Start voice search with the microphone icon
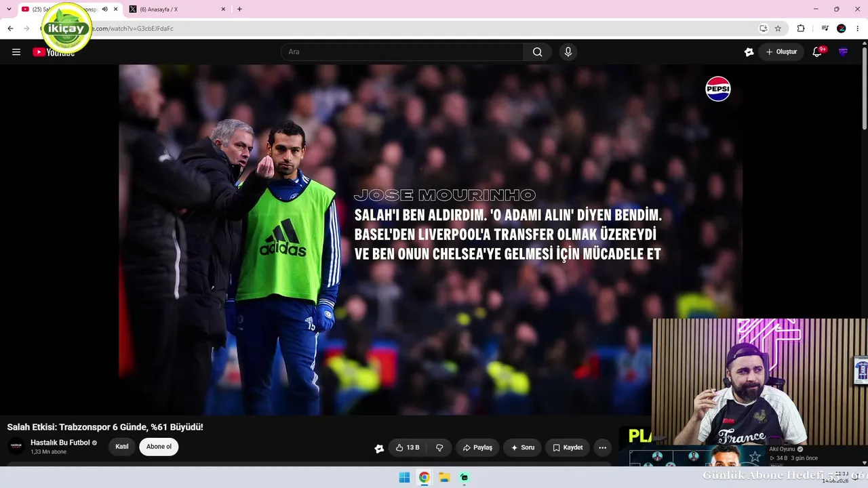This screenshot has height=488, width=868. 568,52
